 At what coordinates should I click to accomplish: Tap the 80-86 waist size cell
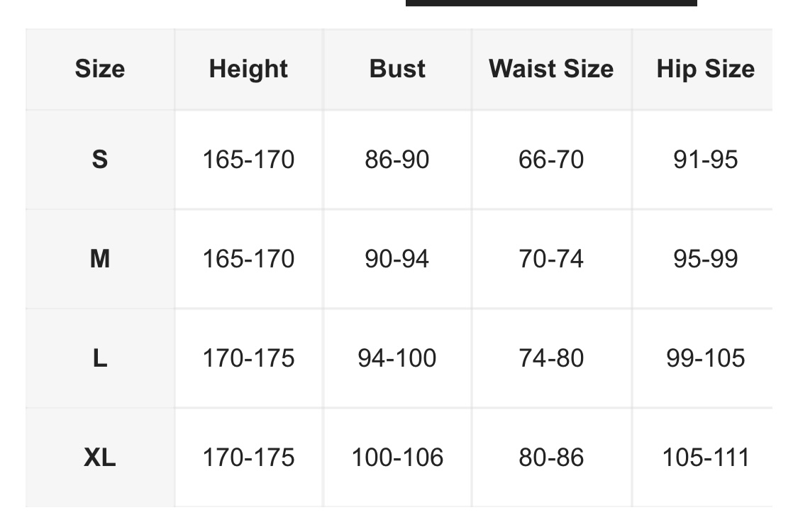pos(551,458)
